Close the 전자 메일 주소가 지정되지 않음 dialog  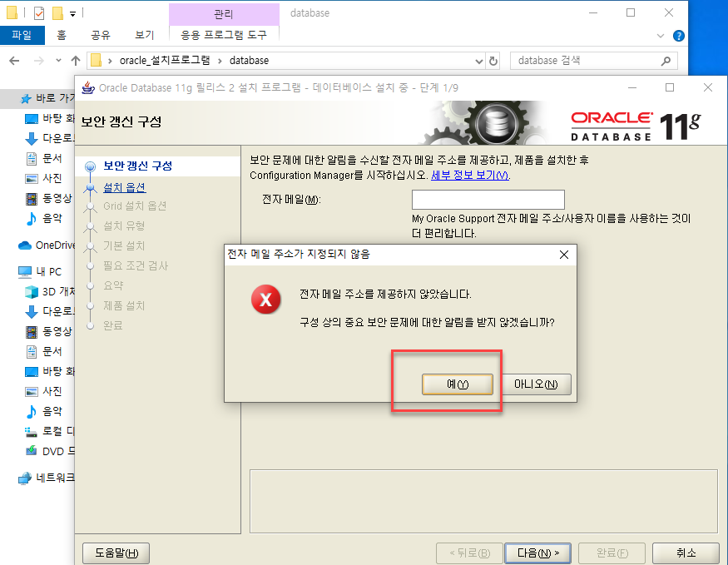point(563,255)
